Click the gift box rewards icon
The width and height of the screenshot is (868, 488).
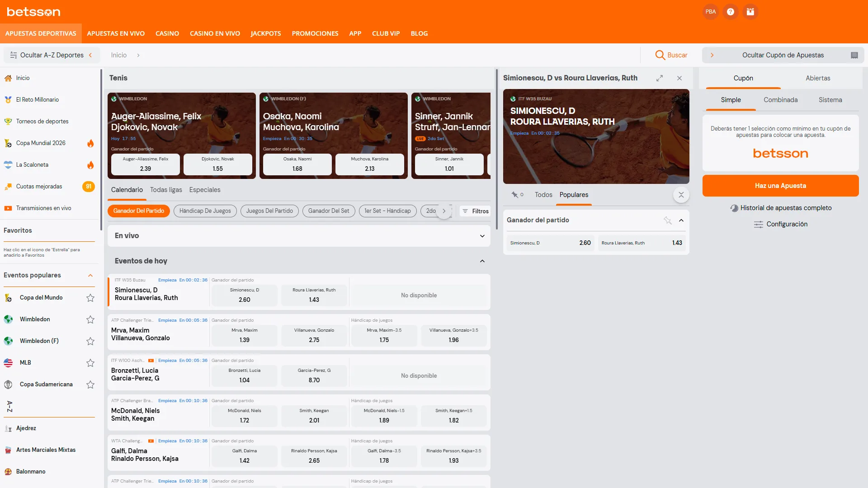pos(750,12)
